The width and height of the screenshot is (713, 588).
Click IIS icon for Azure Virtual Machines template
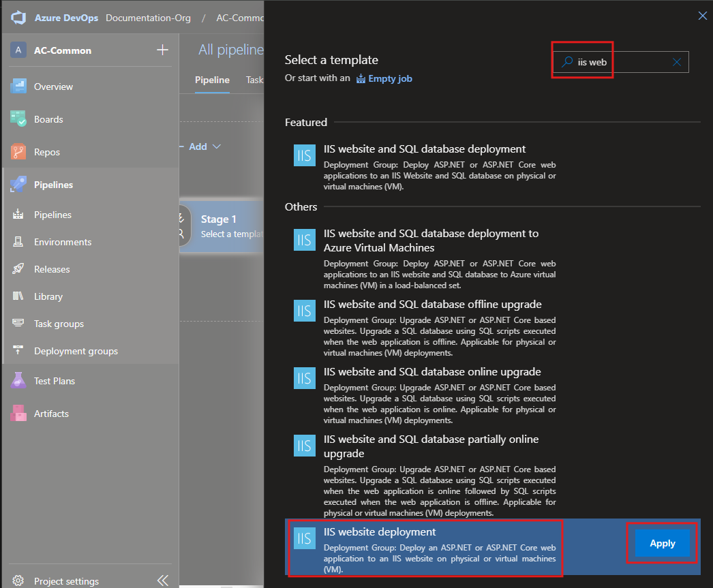(305, 240)
